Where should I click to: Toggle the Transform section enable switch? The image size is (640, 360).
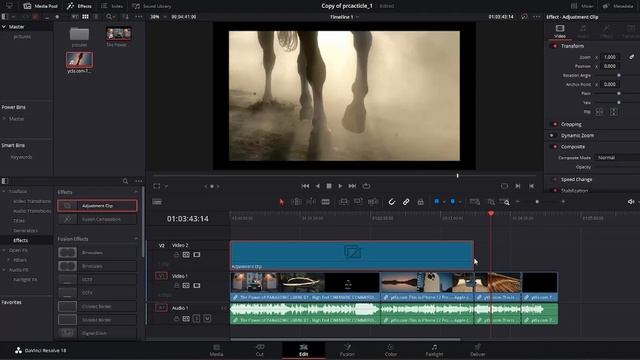click(554, 46)
